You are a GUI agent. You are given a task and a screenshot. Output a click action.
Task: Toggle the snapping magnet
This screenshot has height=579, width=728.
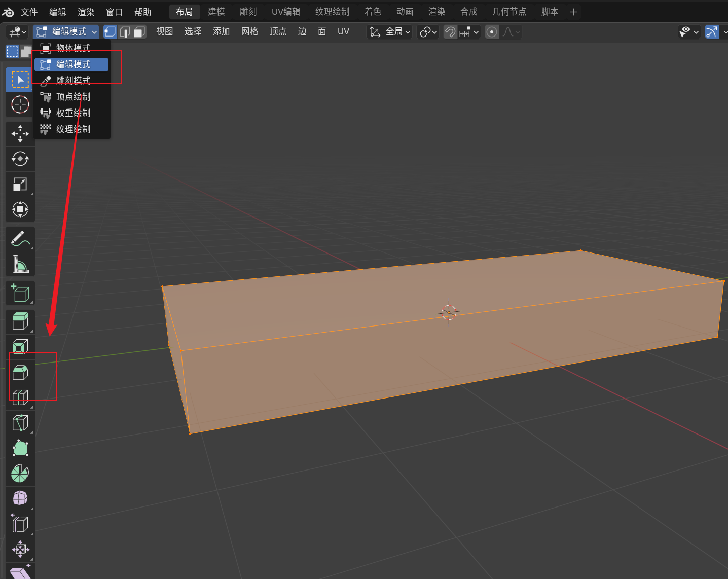(x=450, y=32)
